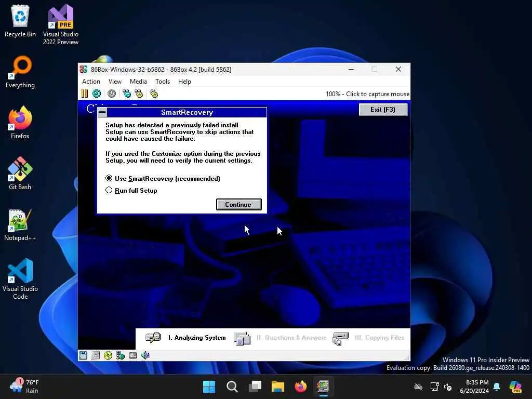Click the SmartRecovery dialog title bar

(187, 112)
